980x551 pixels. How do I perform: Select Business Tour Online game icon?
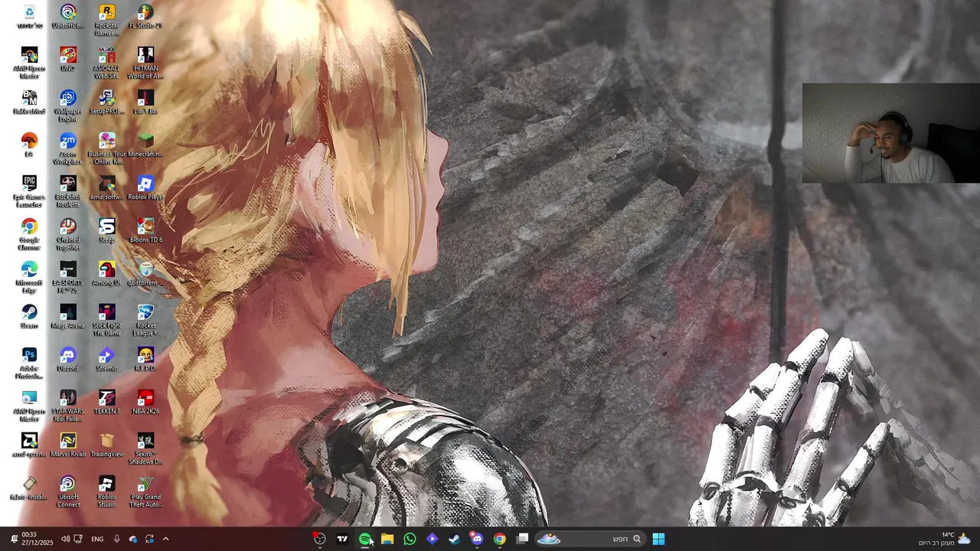(107, 148)
